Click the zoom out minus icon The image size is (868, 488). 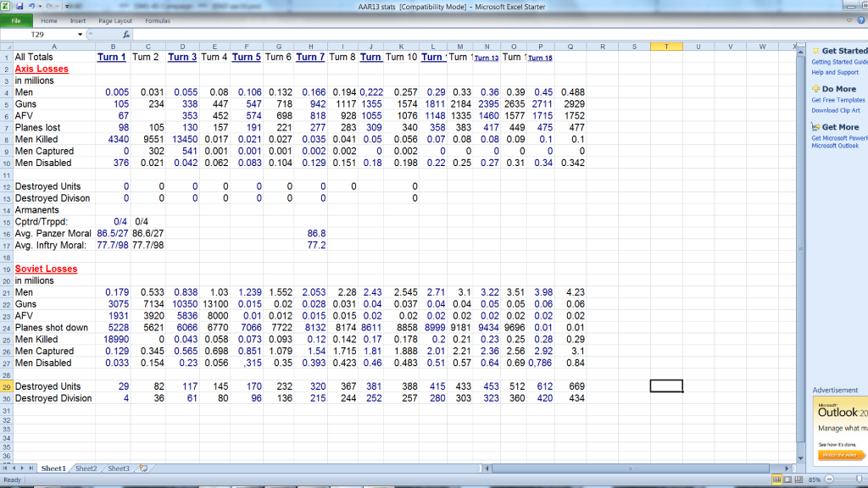click(x=830, y=480)
